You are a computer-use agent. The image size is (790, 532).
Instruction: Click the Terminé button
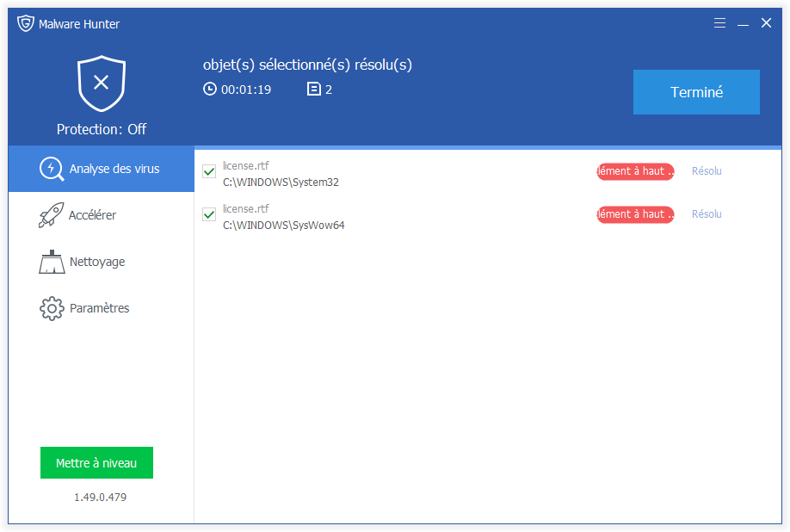click(696, 92)
